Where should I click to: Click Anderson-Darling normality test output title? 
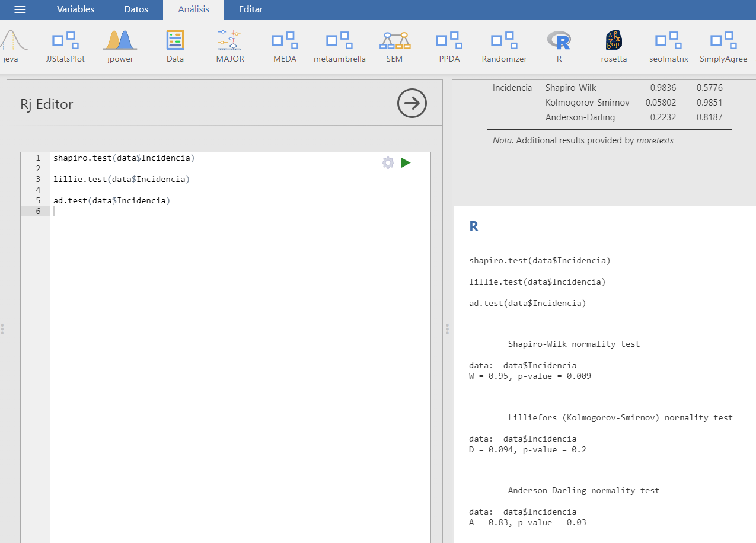click(x=583, y=490)
